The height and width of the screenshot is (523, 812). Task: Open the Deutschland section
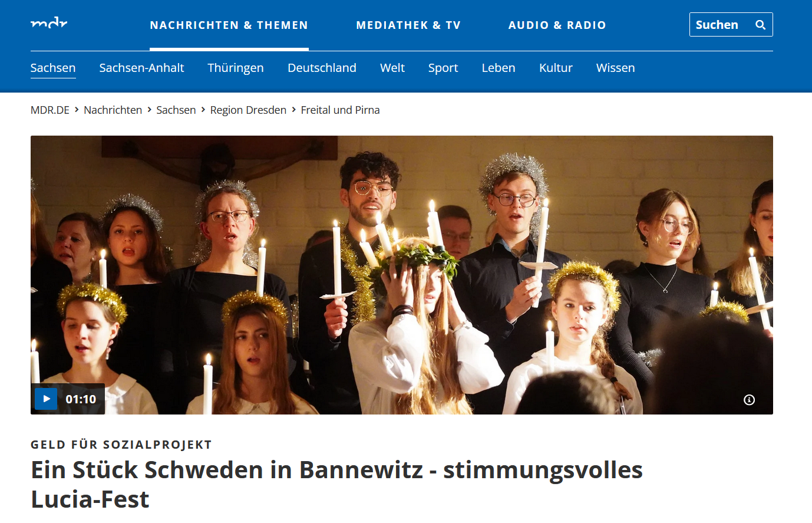(x=322, y=68)
